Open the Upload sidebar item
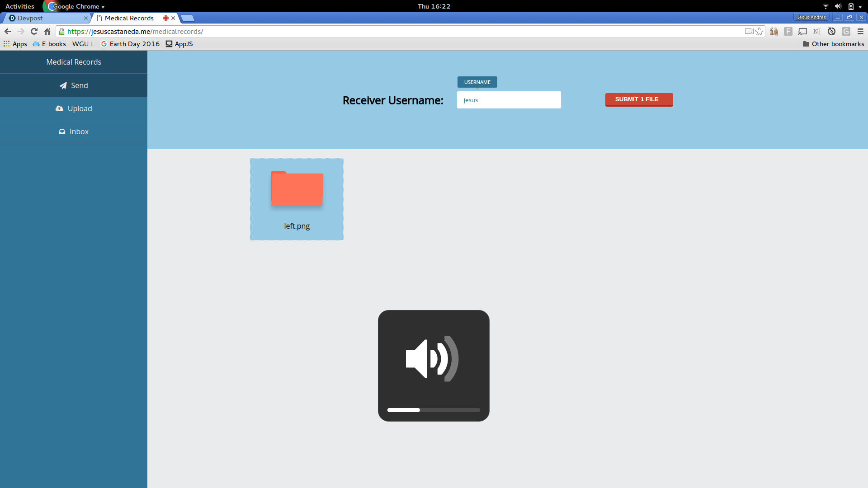This screenshot has height=488, width=868. [x=74, y=108]
